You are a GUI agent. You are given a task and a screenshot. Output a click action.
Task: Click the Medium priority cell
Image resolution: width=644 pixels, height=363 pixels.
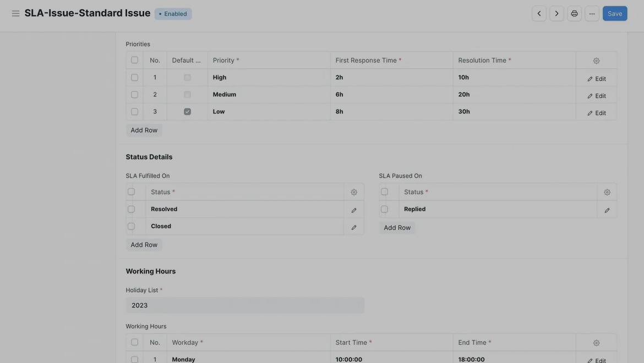269,95
